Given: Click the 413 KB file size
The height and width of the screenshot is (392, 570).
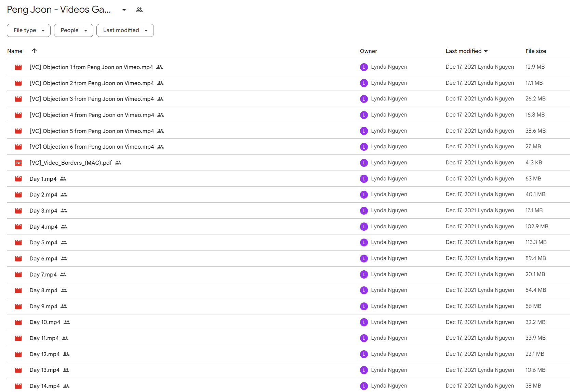Looking at the screenshot, I should [x=534, y=162].
